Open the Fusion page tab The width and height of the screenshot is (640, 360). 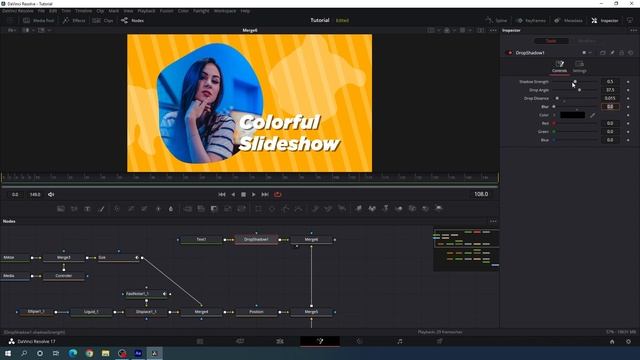coord(320,341)
